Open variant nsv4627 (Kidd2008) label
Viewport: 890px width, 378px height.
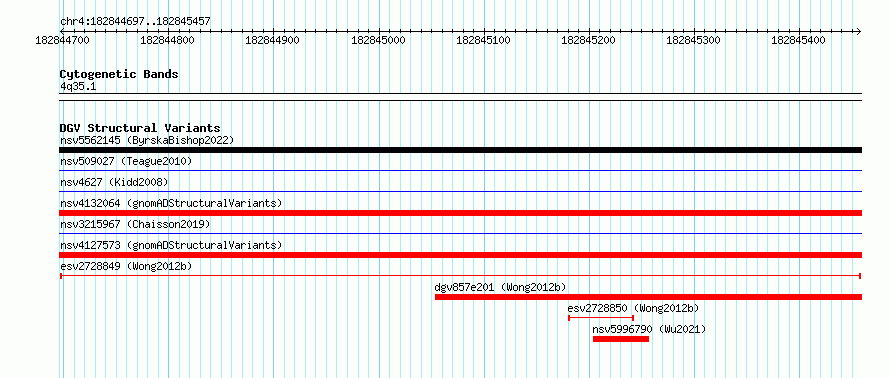click(x=114, y=182)
